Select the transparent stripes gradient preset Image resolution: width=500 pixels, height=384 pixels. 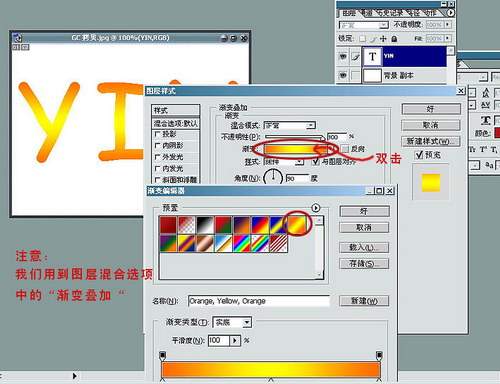point(278,243)
